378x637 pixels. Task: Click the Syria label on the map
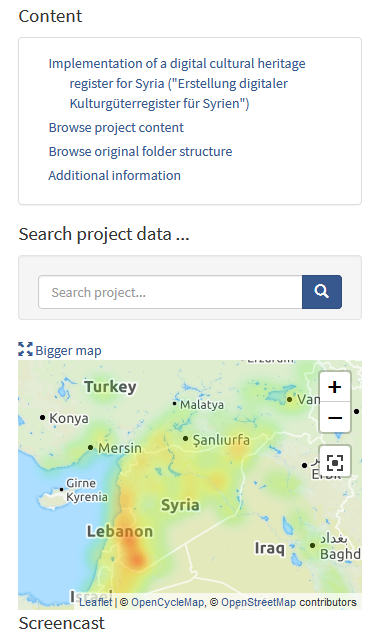click(180, 505)
